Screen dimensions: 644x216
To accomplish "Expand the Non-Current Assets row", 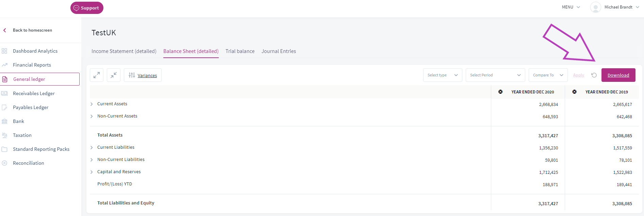I will coord(92,116).
